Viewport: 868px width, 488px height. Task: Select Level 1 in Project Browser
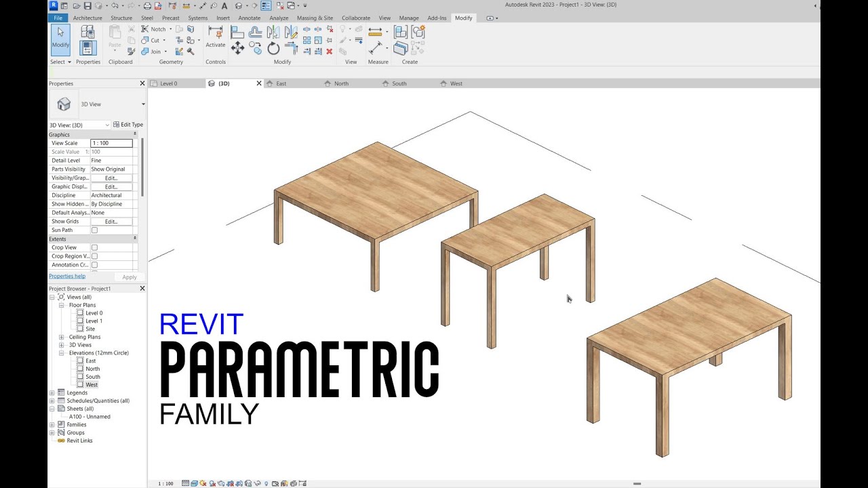click(94, 321)
